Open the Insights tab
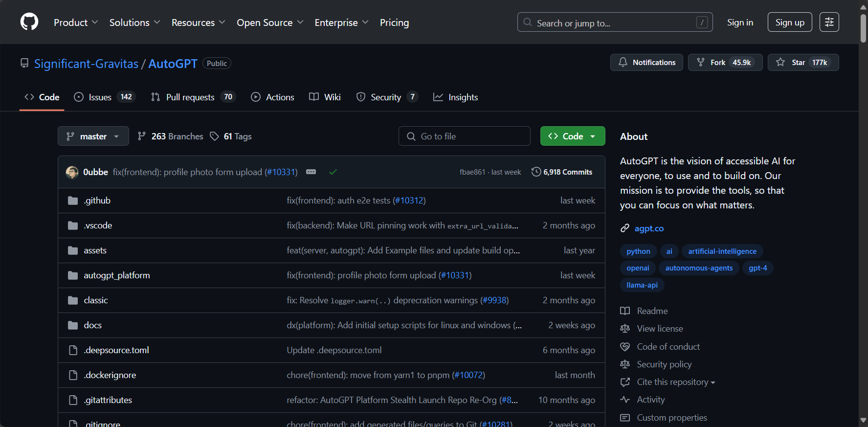 [x=455, y=97]
